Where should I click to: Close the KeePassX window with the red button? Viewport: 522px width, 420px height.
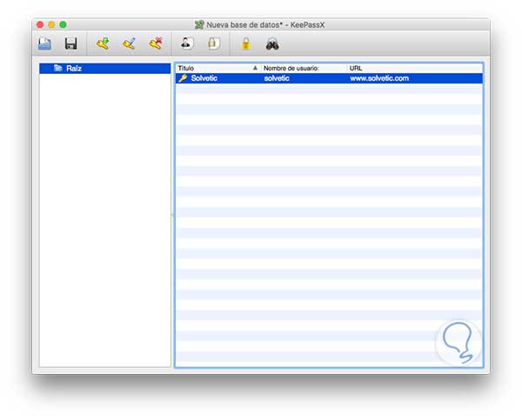point(40,24)
